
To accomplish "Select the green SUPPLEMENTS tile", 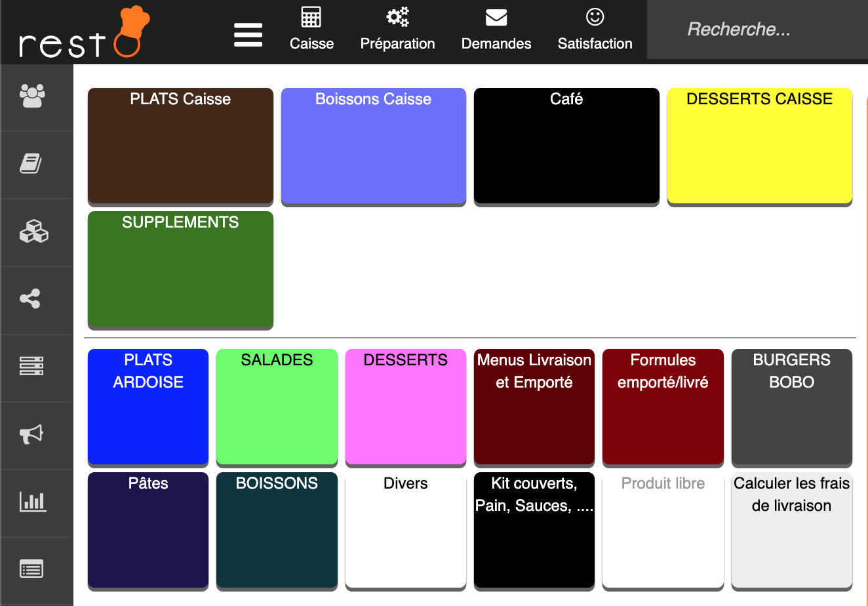I will (180, 269).
